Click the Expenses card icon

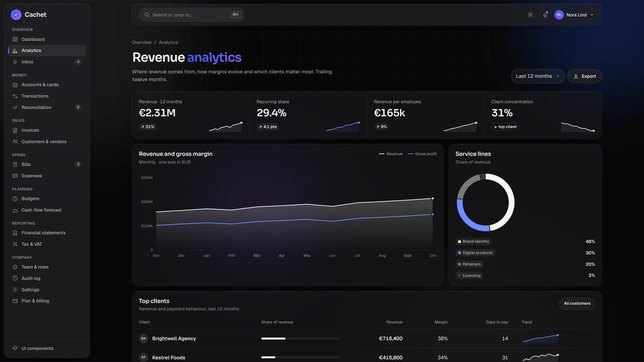[x=15, y=176]
